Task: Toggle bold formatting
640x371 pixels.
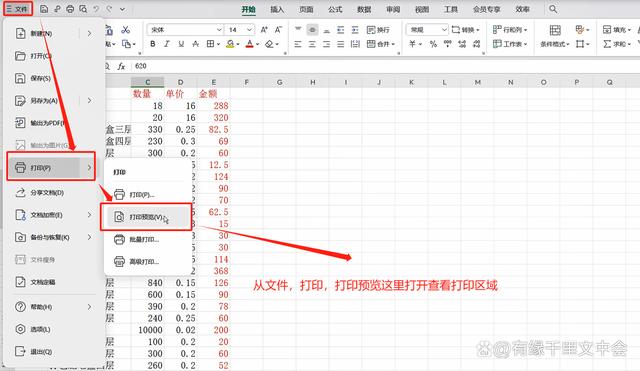Action: tap(153, 44)
